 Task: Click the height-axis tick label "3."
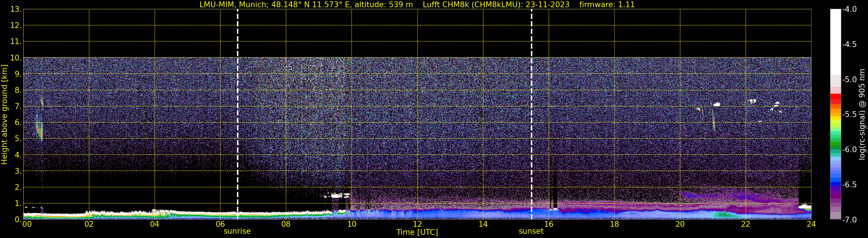tap(18, 171)
